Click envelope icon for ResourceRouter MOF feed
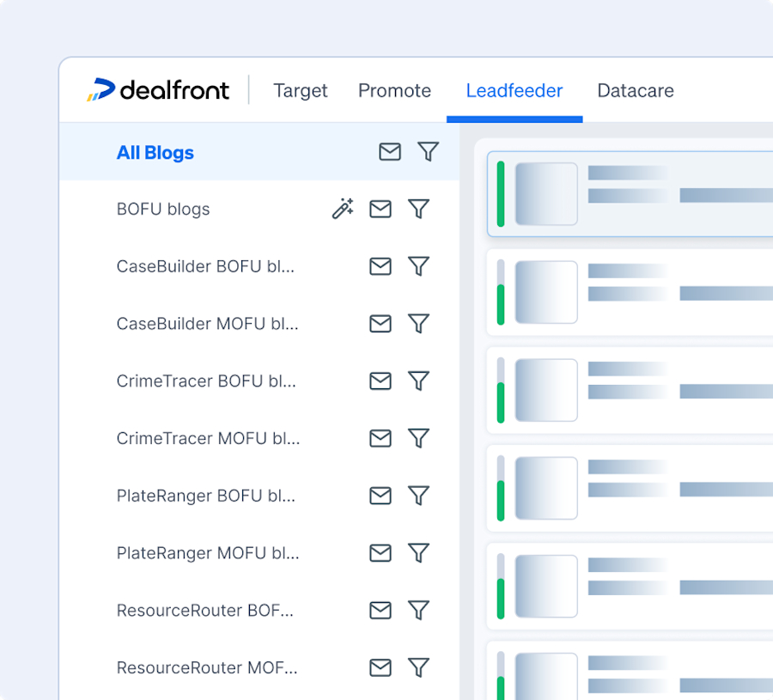The height and width of the screenshot is (700, 773). pyautogui.click(x=380, y=667)
